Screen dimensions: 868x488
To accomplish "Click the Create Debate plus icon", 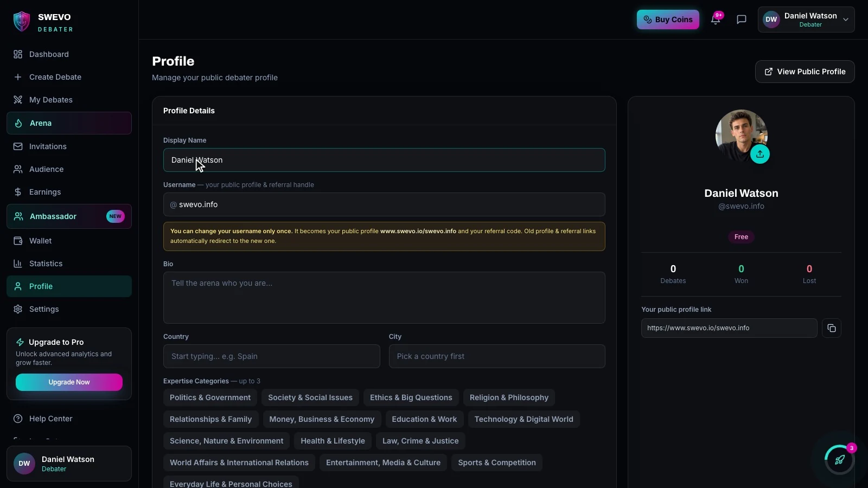I will 18,77.
